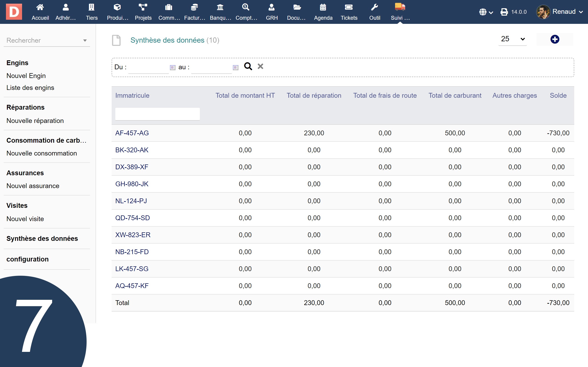Image resolution: width=588 pixels, height=367 pixels.
Task: Open the Tickets module icon
Action: tap(349, 12)
